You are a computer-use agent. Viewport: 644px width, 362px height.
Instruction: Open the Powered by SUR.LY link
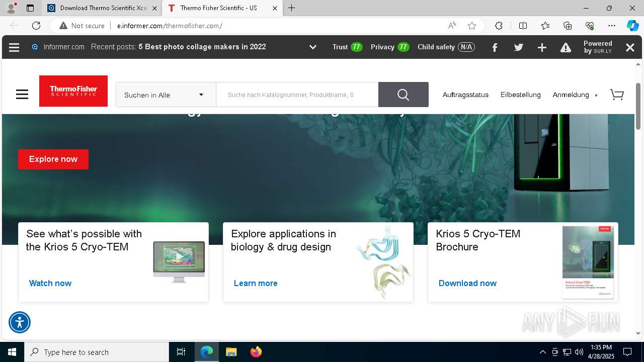pos(598,47)
